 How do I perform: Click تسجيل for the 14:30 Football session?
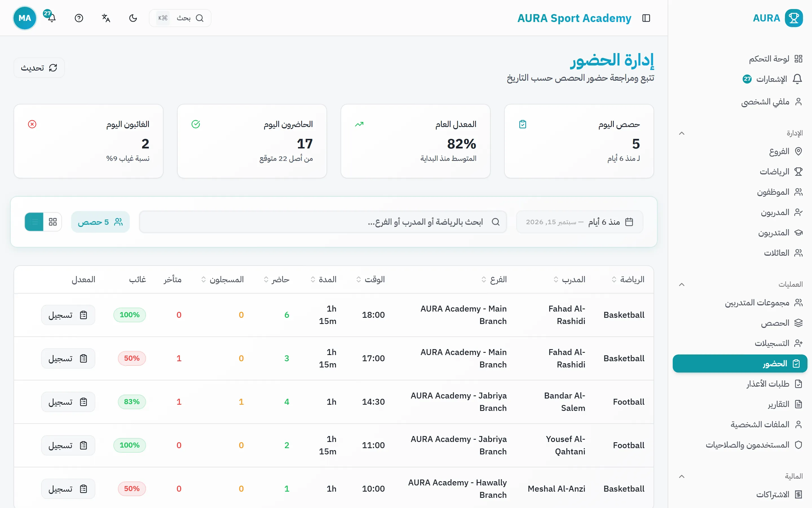[68, 402]
